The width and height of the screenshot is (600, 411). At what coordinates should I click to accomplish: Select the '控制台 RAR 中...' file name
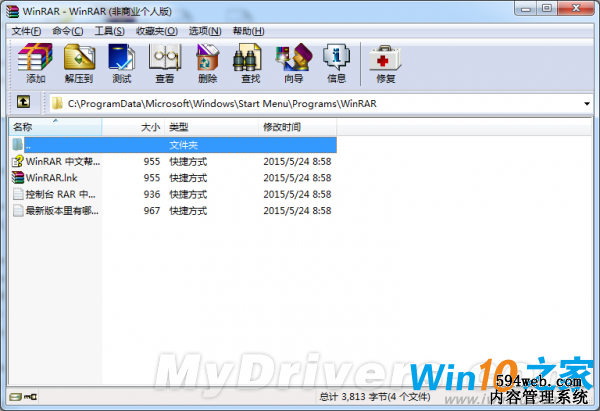[60, 194]
